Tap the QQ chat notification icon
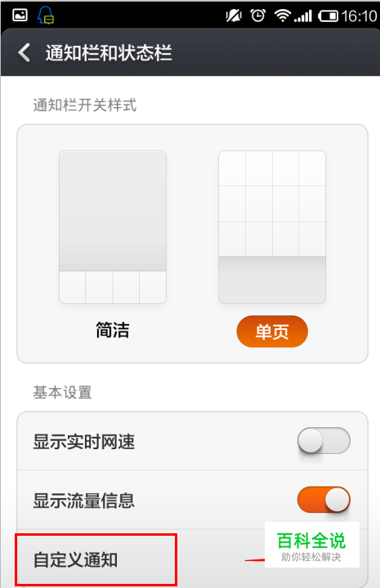 click(x=46, y=16)
